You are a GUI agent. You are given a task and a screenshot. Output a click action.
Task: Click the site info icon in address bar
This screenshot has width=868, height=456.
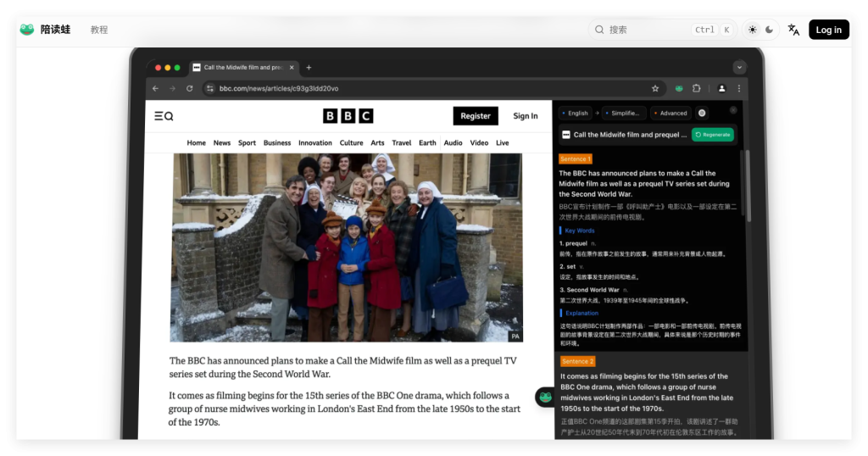210,88
